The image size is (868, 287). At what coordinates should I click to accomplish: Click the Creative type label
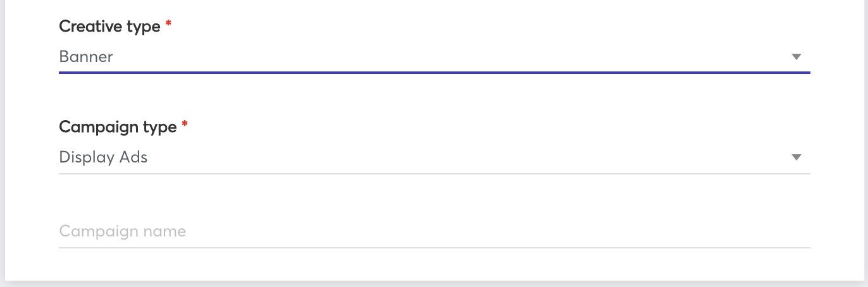tap(109, 27)
